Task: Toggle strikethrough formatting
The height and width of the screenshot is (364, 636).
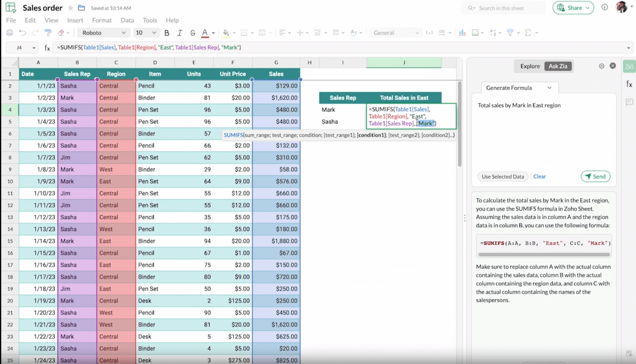Action: point(192,33)
